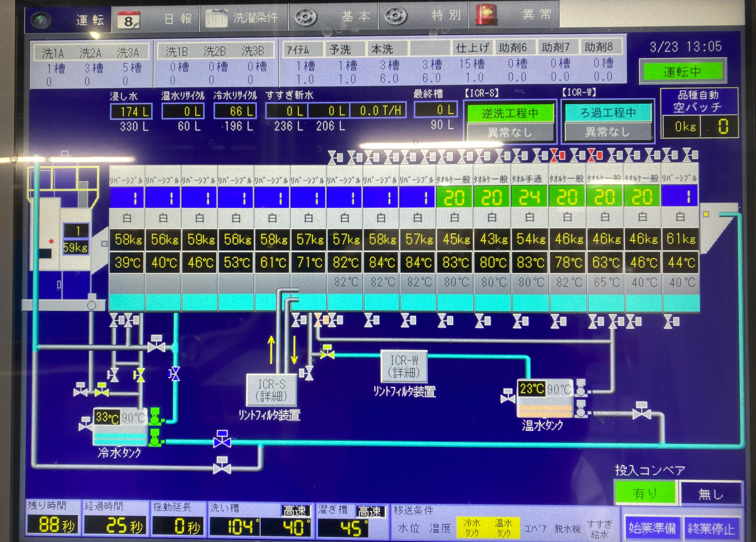
Task: Click green batch cell showing 24
Action: [x=529, y=197]
